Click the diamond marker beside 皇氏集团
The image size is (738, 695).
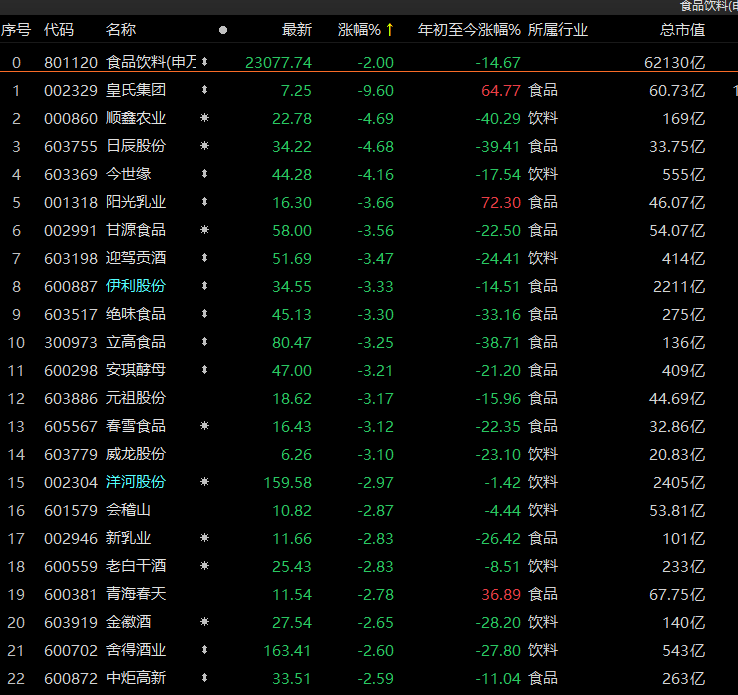(205, 90)
